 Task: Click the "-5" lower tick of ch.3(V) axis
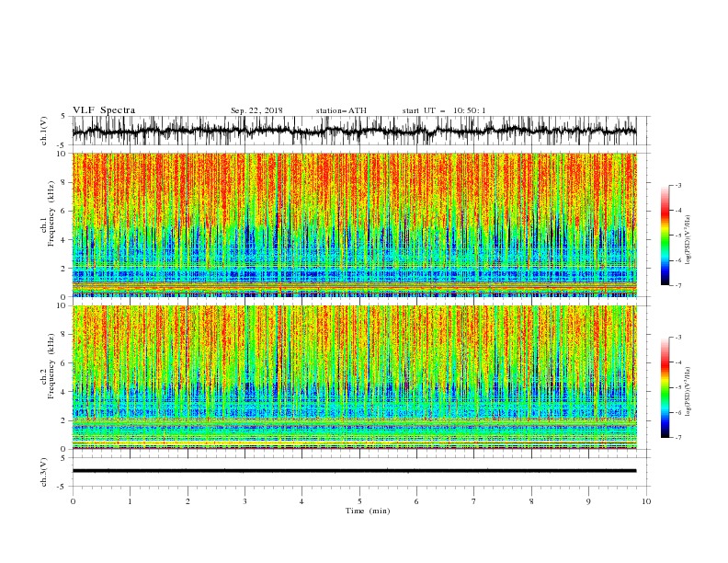[x=63, y=487]
